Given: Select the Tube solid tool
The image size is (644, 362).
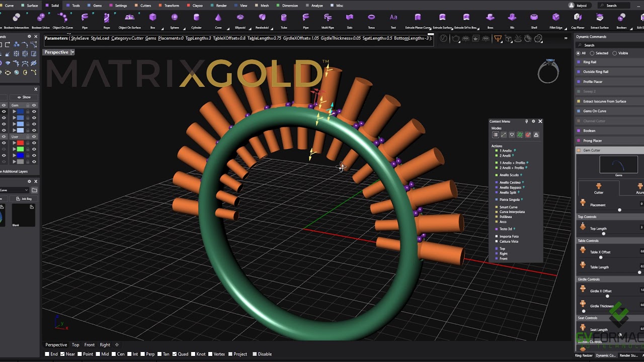Looking at the screenshot, I should coord(284,21).
